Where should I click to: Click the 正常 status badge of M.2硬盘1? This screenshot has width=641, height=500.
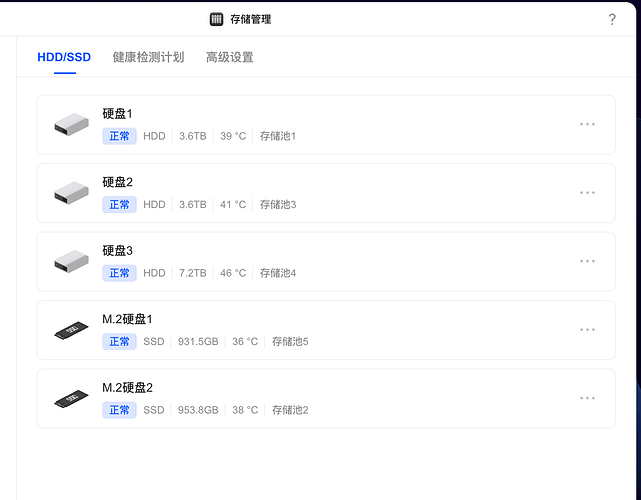(x=119, y=341)
